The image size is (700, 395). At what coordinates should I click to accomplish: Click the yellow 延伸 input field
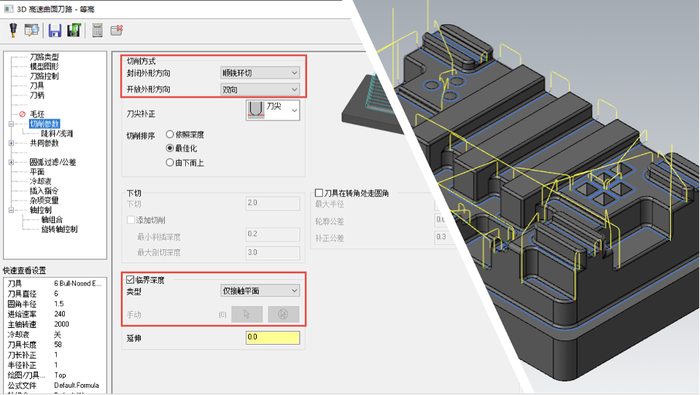coord(272,337)
